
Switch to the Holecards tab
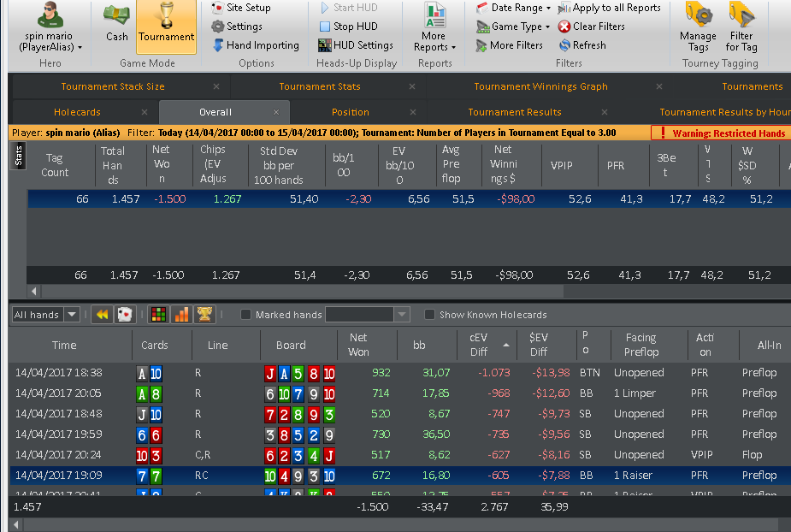point(77,112)
